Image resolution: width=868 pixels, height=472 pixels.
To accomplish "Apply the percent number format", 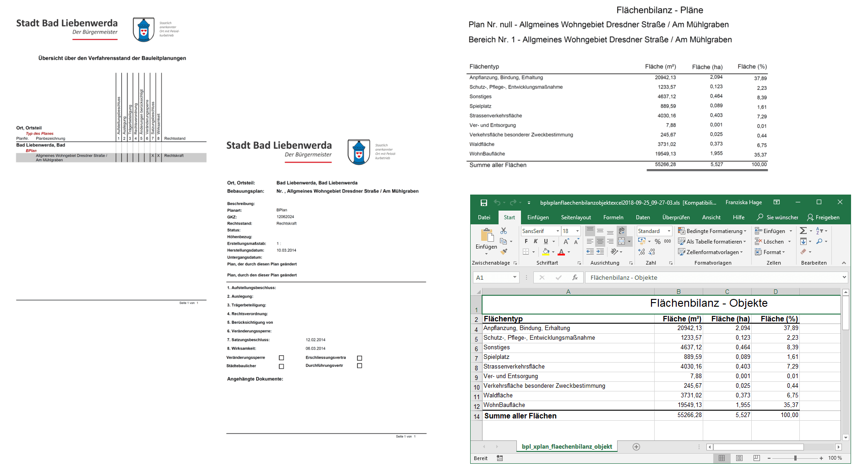I will pos(657,241).
